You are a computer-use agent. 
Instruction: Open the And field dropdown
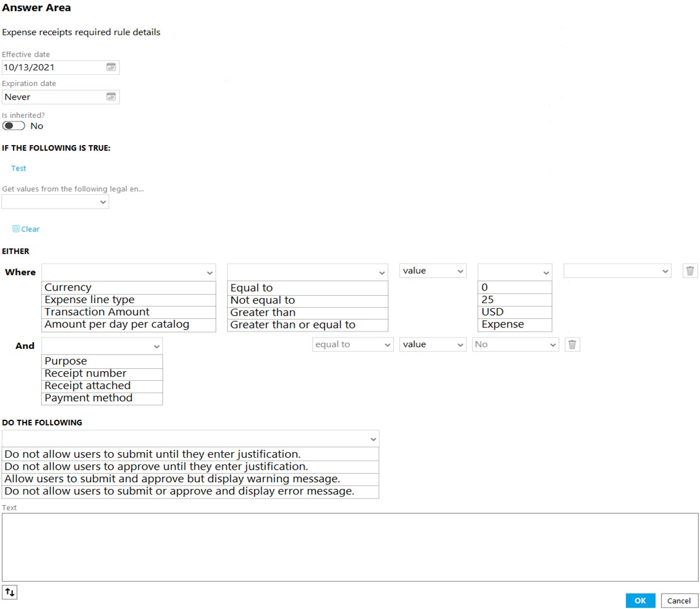[102, 346]
